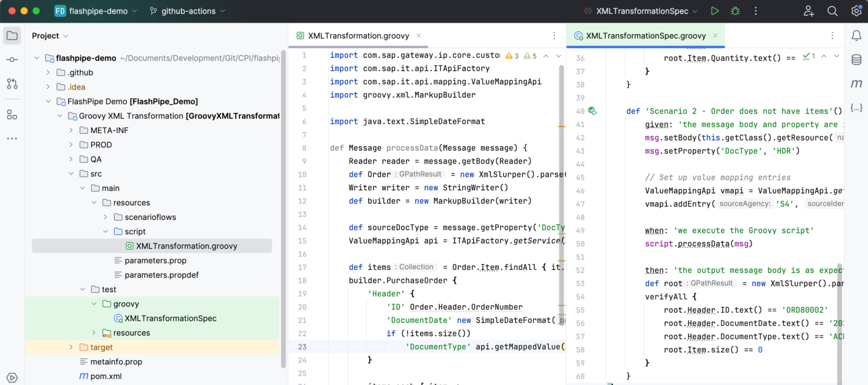The image size is (868, 385).
Task: Run Scenario 2 test via the gutter icon
Action: [x=592, y=111]
